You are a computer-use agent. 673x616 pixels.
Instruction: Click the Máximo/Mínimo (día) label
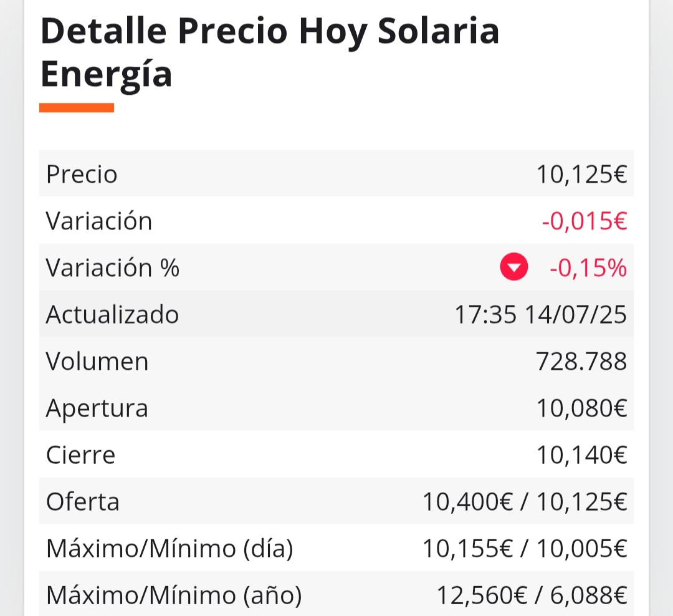169,549
